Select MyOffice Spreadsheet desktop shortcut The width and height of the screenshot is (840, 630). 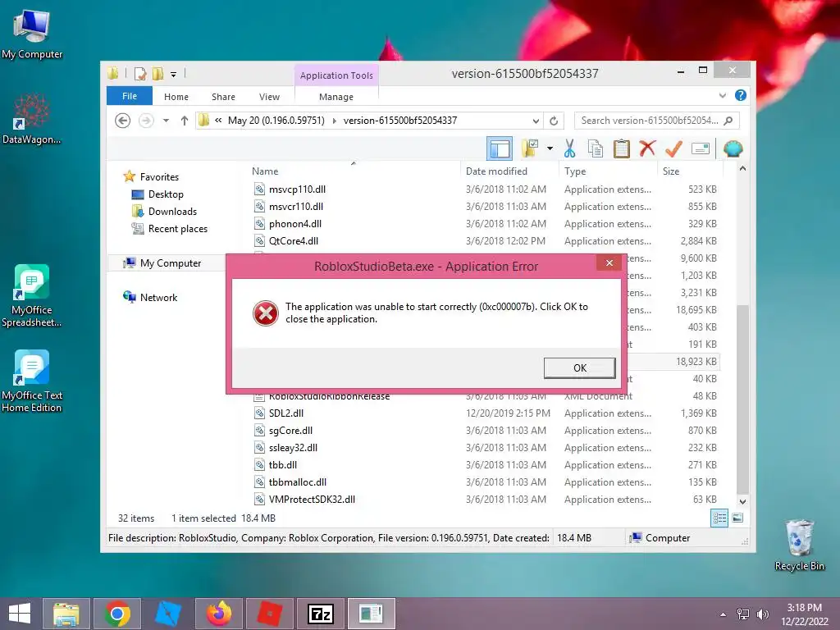(x=32, y=296)
